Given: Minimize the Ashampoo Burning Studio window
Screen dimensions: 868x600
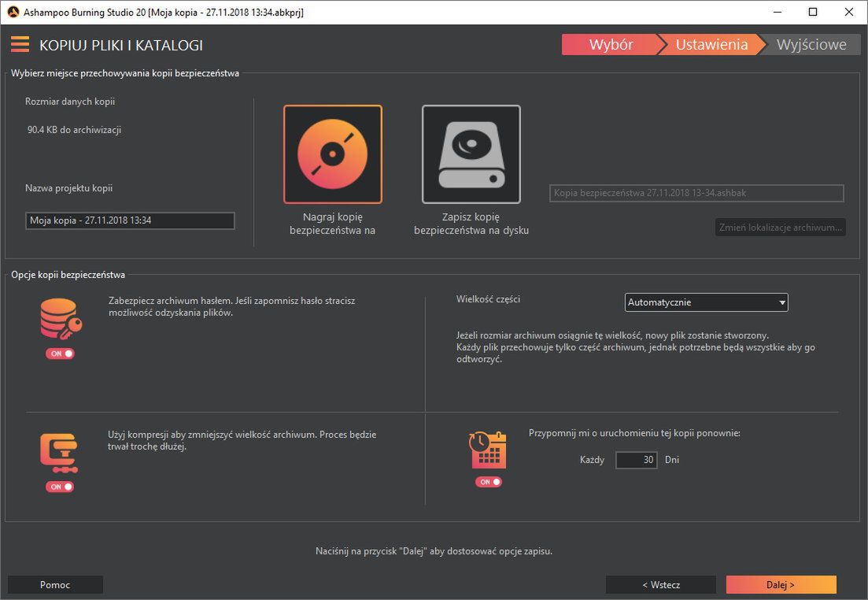Looking at the screenshot, I should (x=778, y=12).
